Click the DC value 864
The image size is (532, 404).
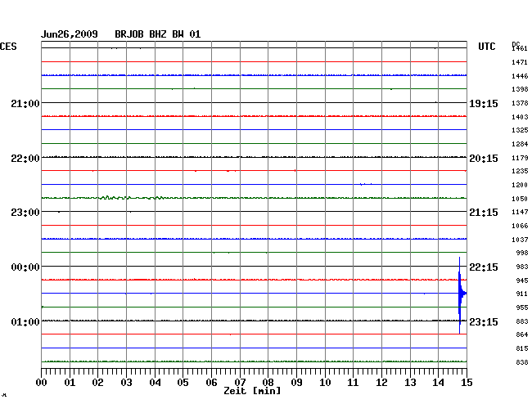coord(522,334)
